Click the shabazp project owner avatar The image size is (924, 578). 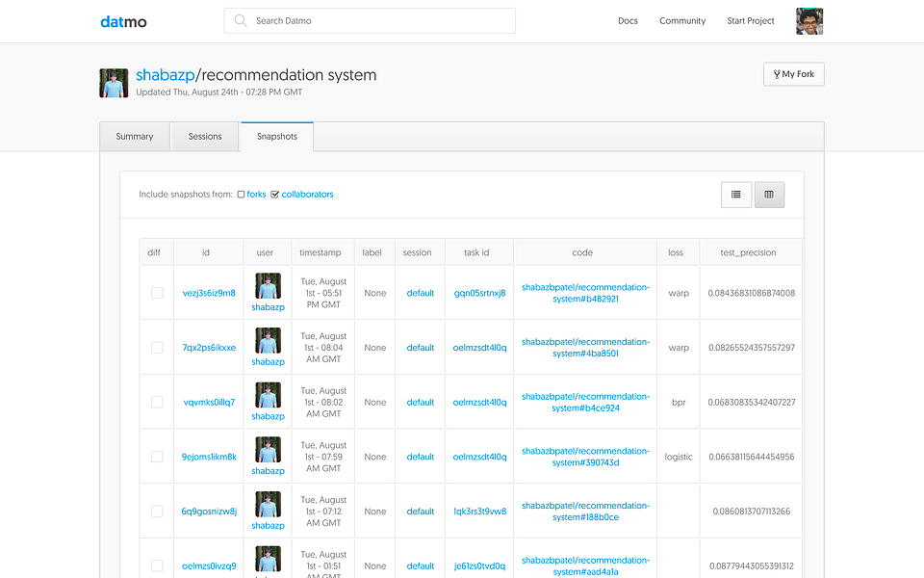tap(114, 83)
